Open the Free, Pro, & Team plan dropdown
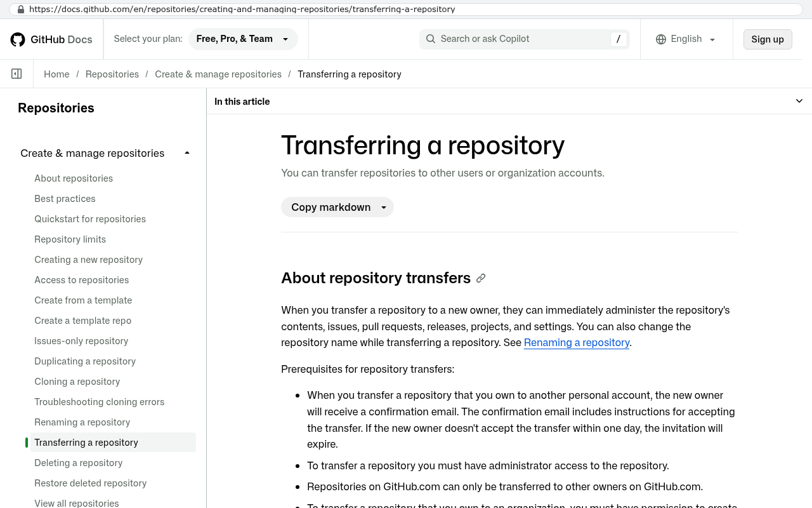This screenshot has width=812, height=508. point(243,39)
